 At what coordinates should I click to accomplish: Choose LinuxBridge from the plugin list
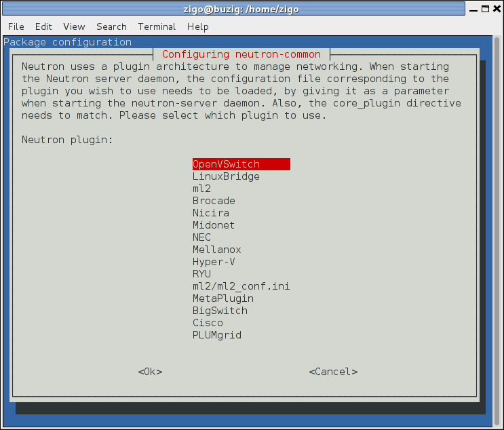(226, 176)
